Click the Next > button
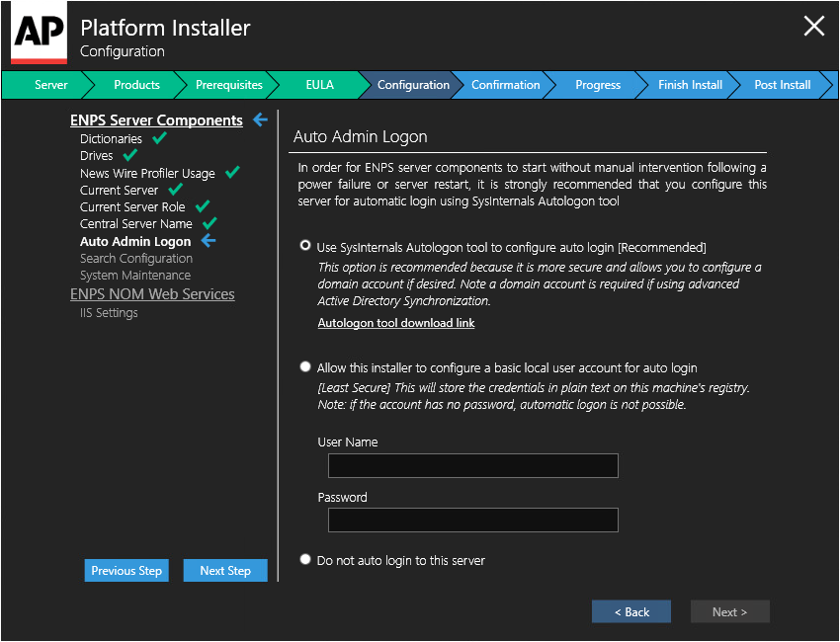This screenshot has width=840, height=642. coord(729,611)
